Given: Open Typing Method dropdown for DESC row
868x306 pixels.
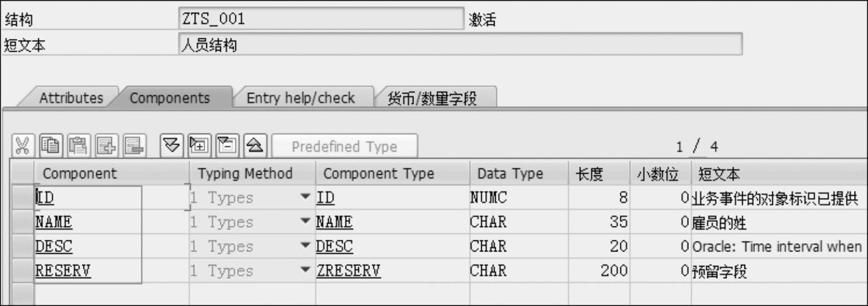Looking at the screenshot, I should 305,246.
